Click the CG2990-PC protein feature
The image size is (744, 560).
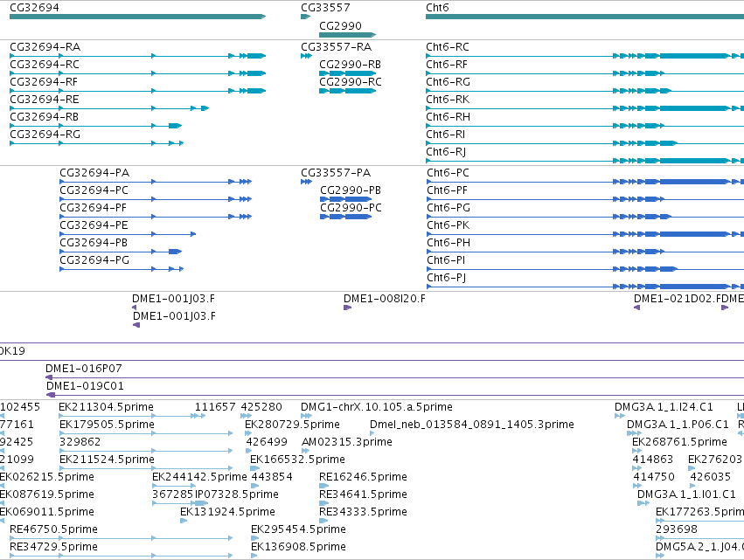point(346,217)
